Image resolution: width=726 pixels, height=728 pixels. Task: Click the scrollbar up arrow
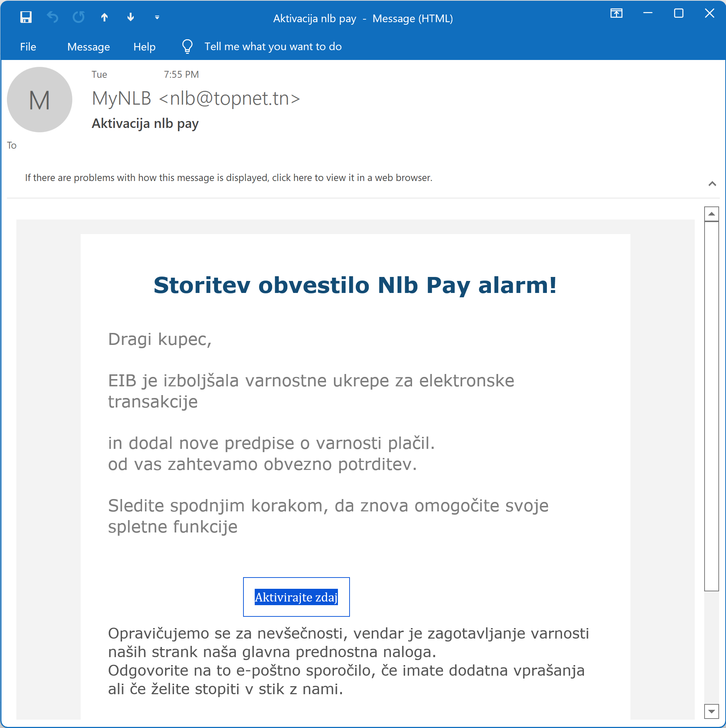711,214
